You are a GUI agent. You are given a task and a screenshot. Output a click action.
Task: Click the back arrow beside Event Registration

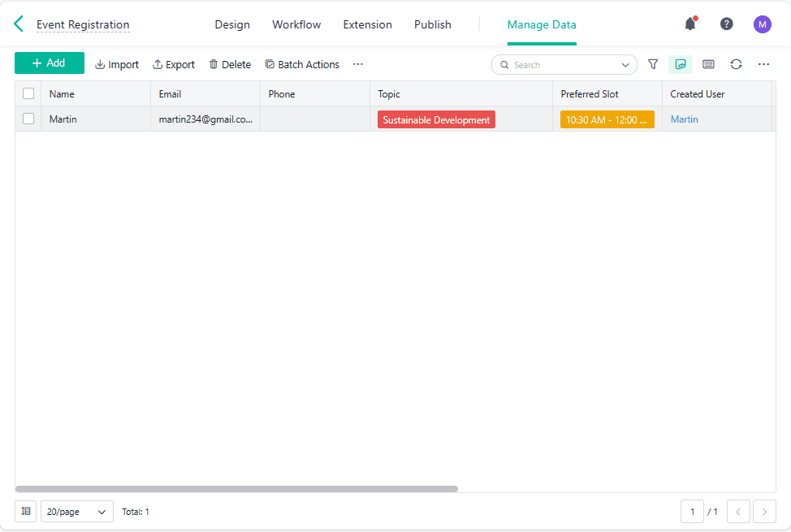(x=19, y=24)
